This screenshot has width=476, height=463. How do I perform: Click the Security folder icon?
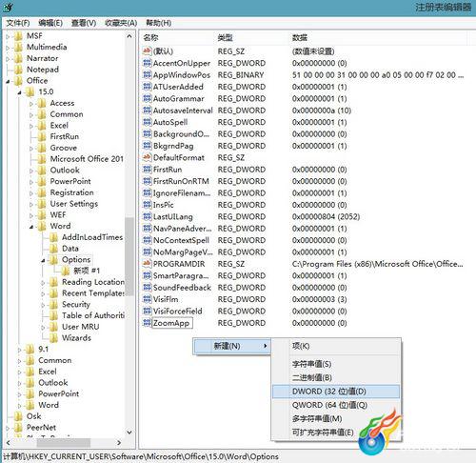(53, 304)
